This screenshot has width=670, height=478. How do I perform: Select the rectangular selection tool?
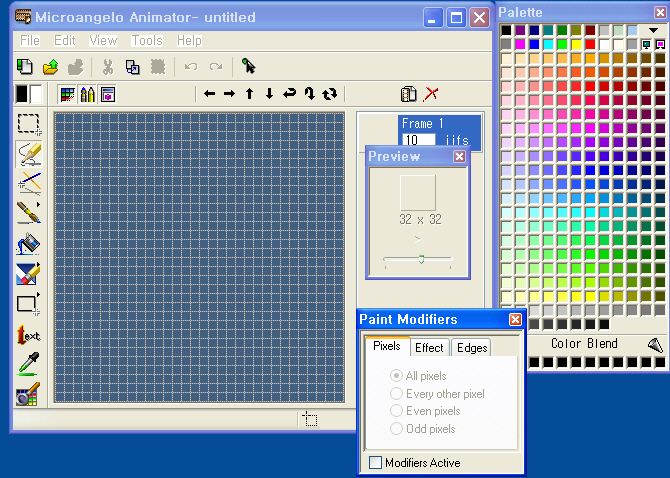point(29,124)
